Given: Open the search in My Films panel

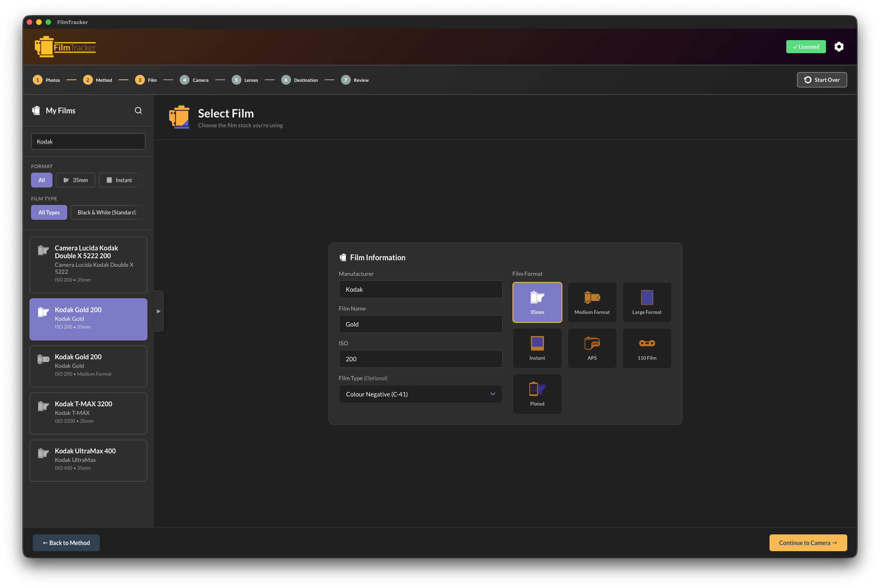Looking at the screenshot, I should pos(138,110).
